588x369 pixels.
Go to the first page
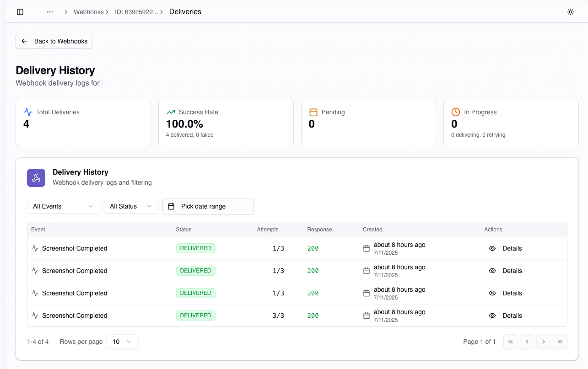511,342
